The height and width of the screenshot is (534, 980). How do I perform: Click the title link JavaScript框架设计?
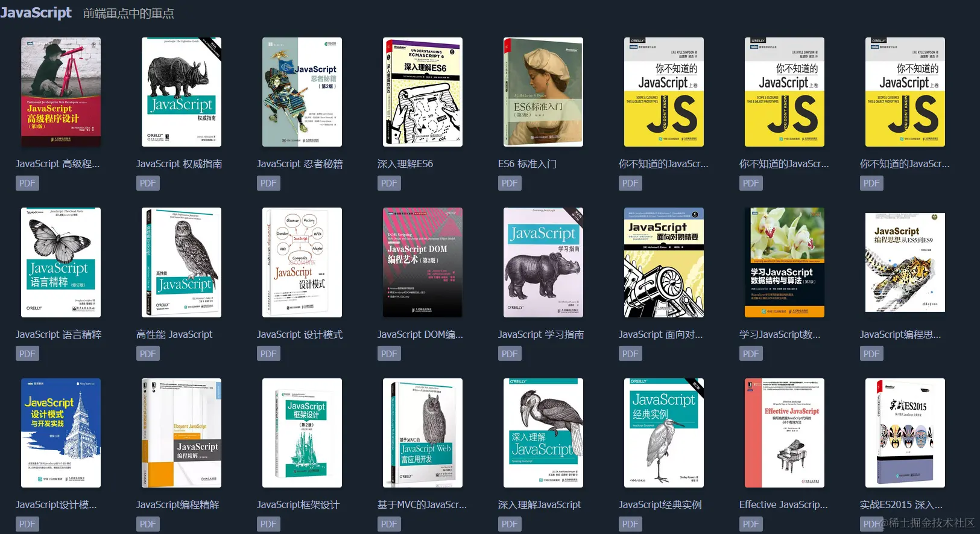pyautogui.click(x=299, y=504)
